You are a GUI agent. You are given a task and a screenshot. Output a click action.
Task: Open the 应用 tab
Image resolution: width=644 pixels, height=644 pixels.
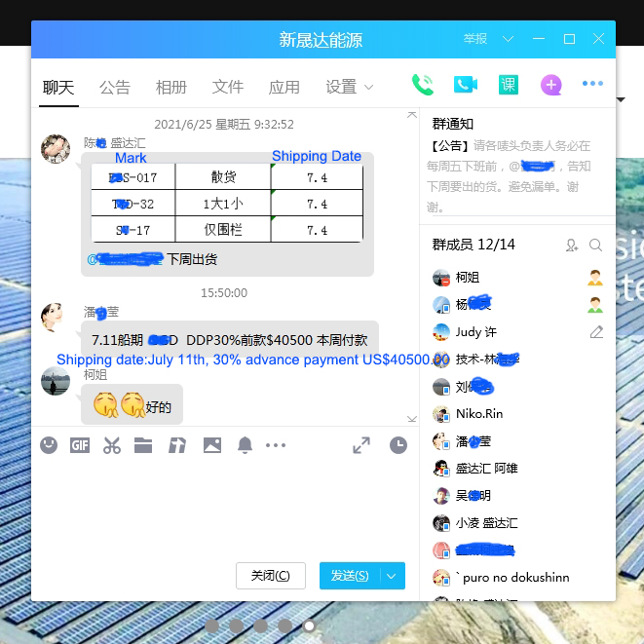[284, 88]
